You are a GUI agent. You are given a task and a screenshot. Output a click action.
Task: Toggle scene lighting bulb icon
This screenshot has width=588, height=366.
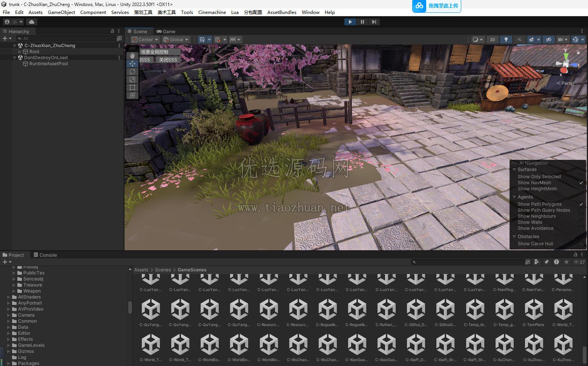pos(506,40)
